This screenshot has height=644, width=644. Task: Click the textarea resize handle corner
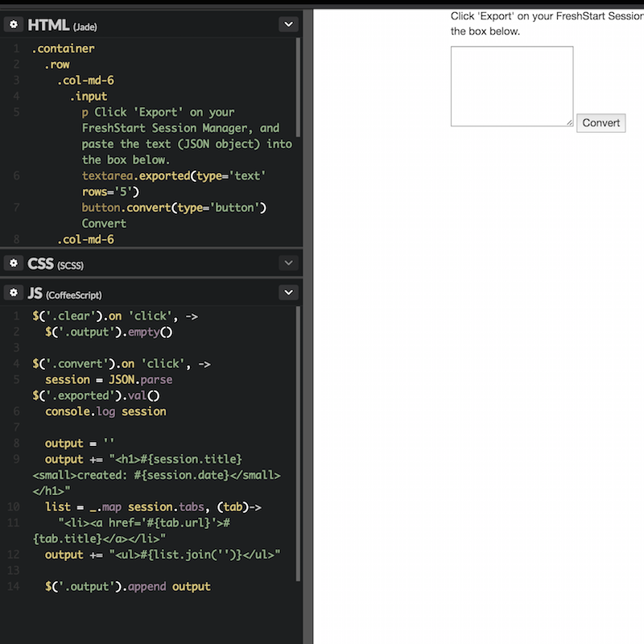pyautogui.click(x=569, y=122)
